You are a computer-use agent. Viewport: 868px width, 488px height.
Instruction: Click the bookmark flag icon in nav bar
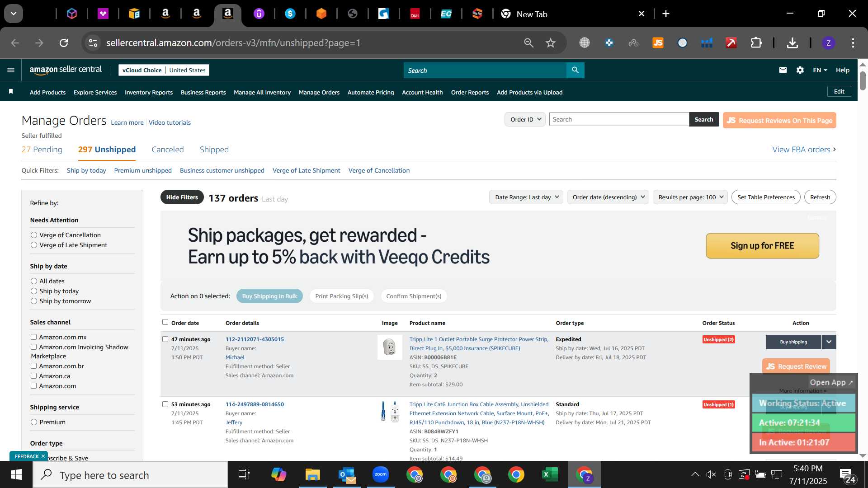(x=11, y=92)
